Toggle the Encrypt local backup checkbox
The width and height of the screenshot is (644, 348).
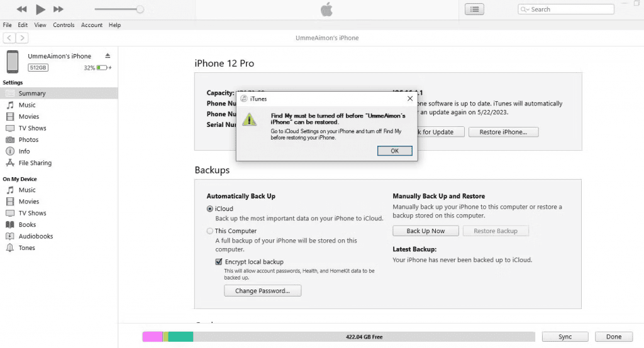pyautogui.click(x=219, y=262)
